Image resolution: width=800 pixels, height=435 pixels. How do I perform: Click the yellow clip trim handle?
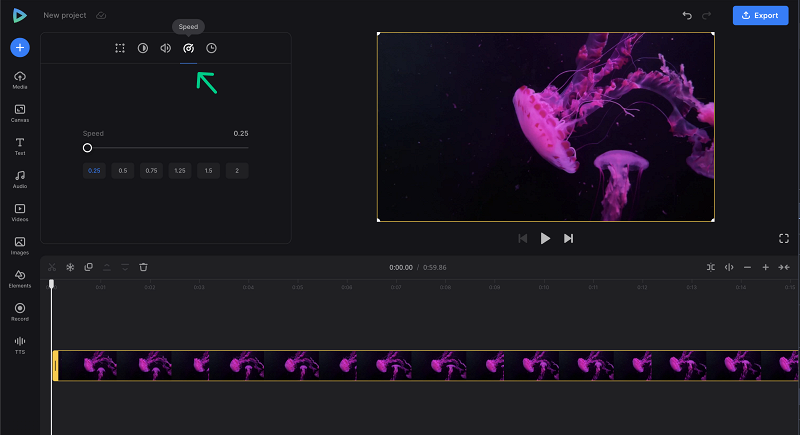(x=56, y=365)
